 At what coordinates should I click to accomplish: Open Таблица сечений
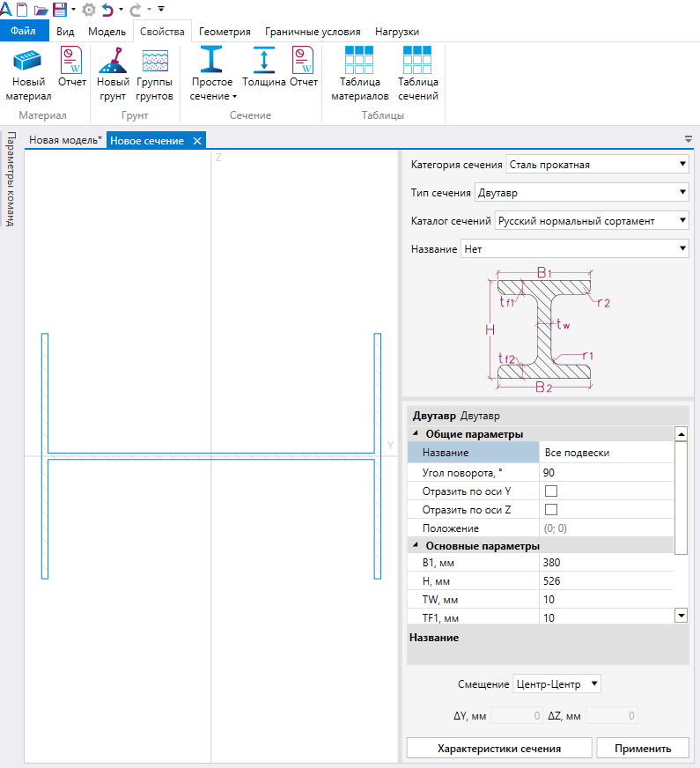pos(417,73)
